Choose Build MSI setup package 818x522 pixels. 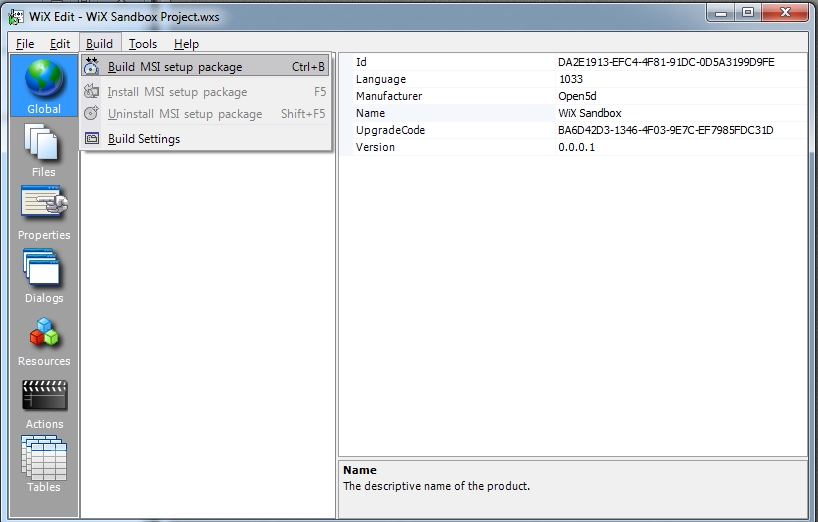point(175,67)
